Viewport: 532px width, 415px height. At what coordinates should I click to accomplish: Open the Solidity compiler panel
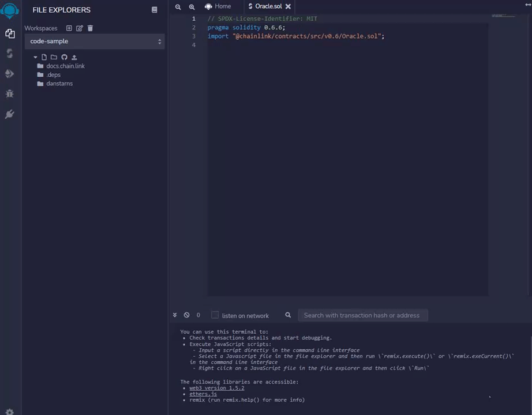point(9,53)
